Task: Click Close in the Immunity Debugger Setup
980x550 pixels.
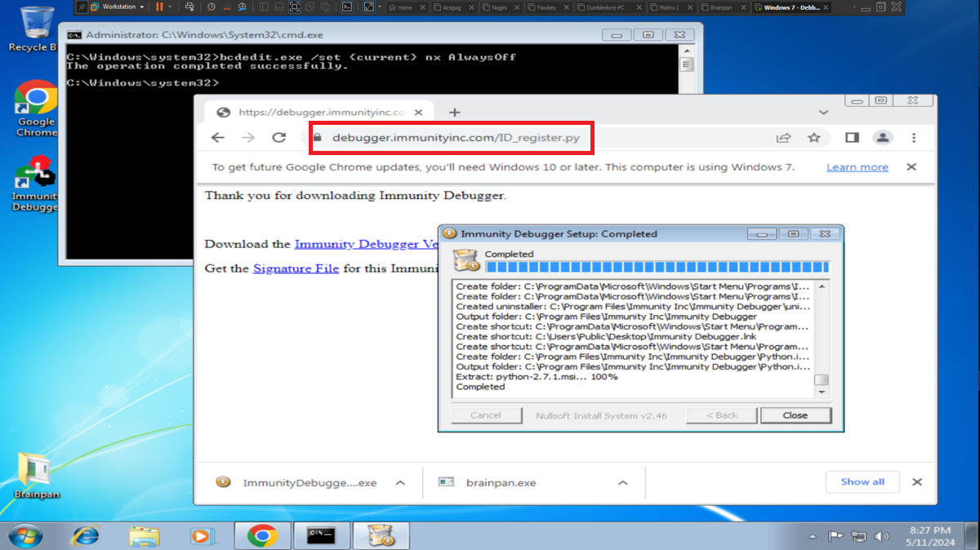Action: tap(795, 415)
